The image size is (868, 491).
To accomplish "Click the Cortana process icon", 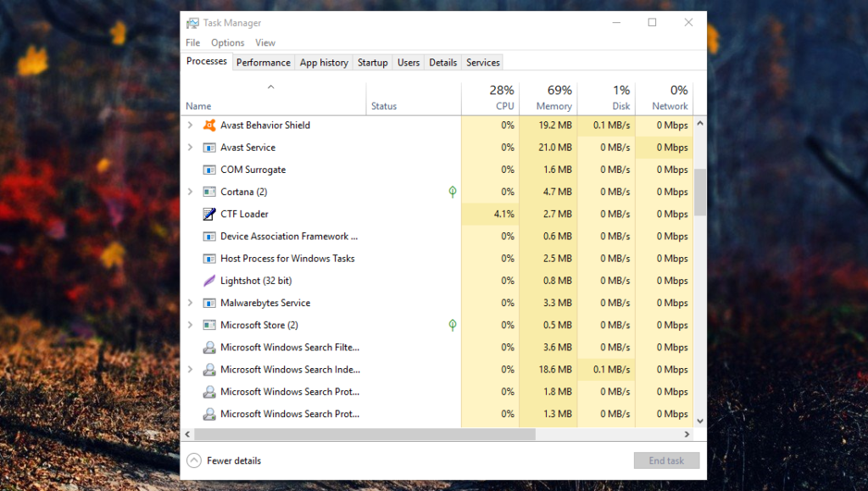I will tap(209, 192).
